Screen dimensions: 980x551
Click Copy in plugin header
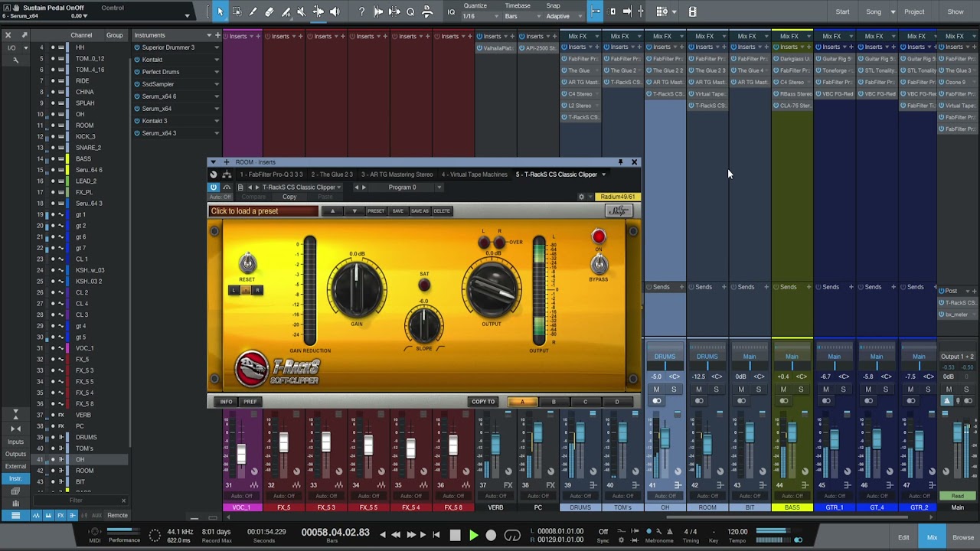click(x=289, y=197)
